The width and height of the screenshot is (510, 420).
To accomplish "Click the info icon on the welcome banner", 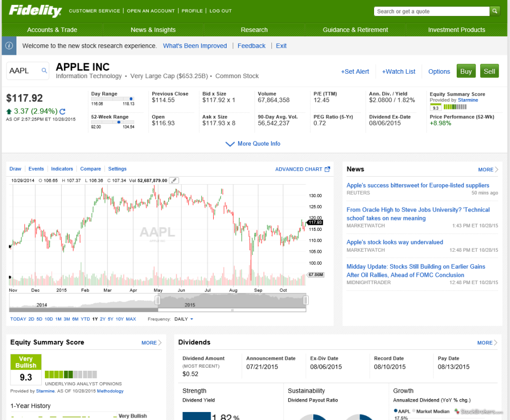I will 8,45.
